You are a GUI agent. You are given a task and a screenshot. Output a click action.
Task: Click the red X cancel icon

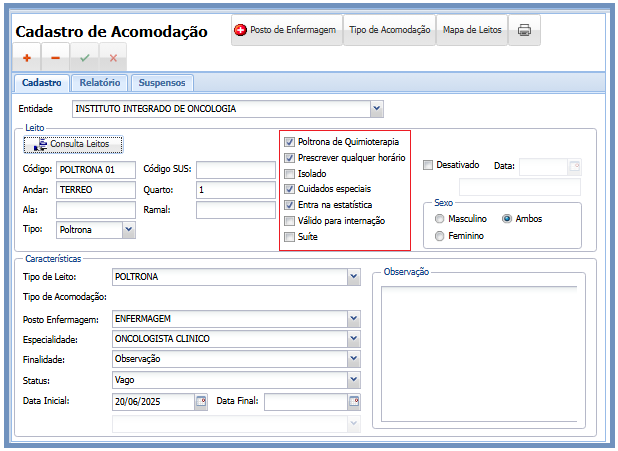coord(113,59)
